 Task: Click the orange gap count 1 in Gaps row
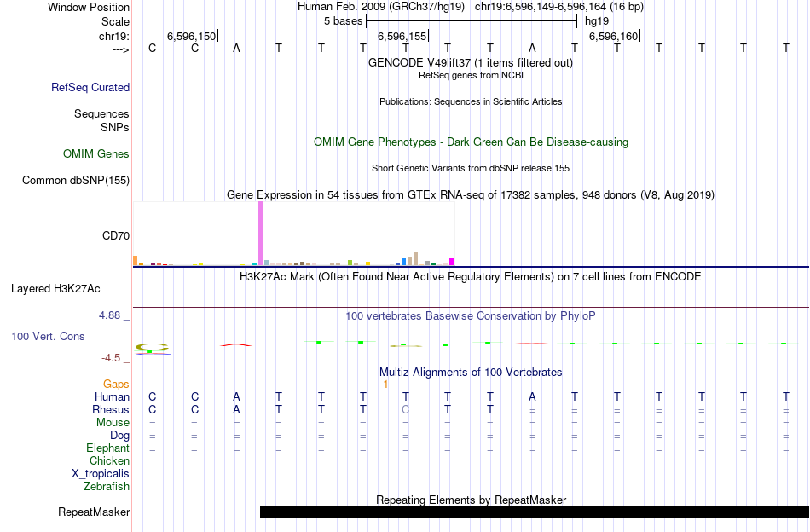(x=385, y=385)
